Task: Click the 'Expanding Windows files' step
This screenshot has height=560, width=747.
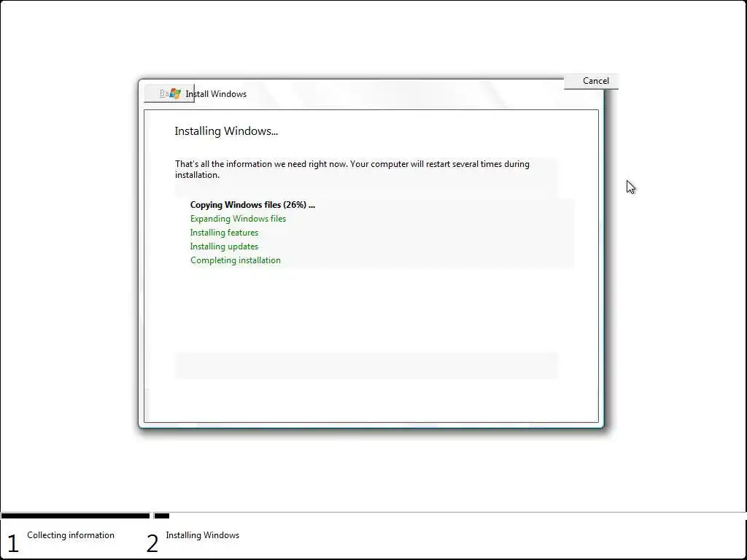Action: (x=239, y=219)
